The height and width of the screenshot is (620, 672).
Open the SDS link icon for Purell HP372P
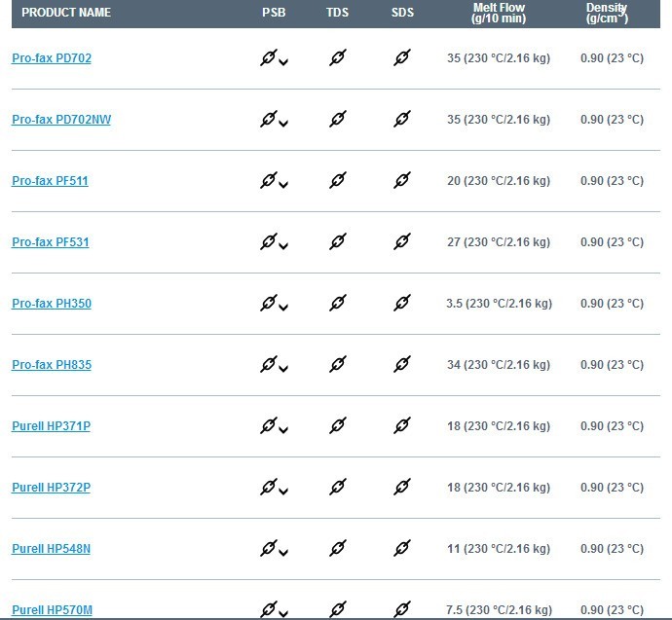click(402, 487)
